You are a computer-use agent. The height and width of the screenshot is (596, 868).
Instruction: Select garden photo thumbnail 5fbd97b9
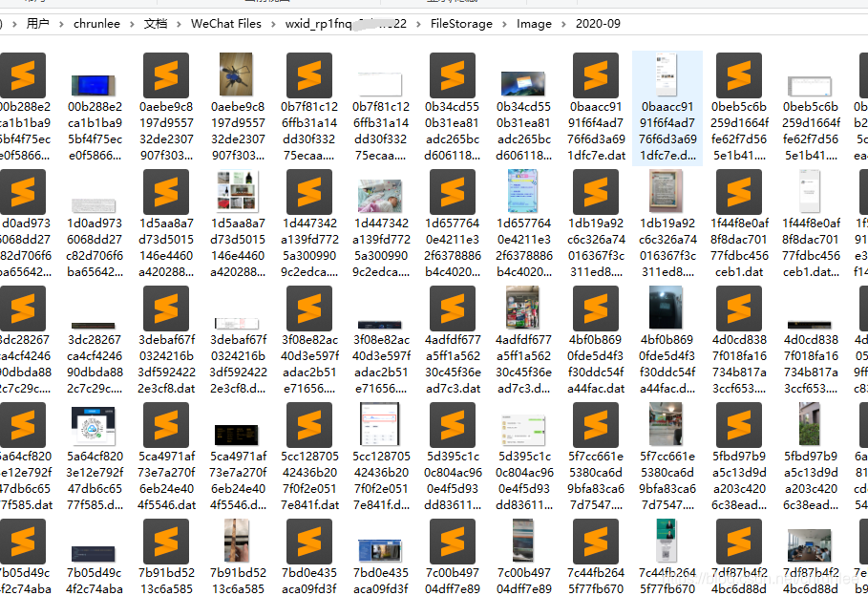810,424
